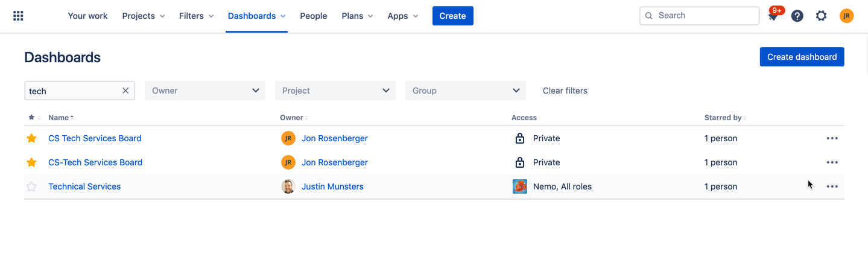
Task: Sort dashboards by Name column
Action: point(61,117)
